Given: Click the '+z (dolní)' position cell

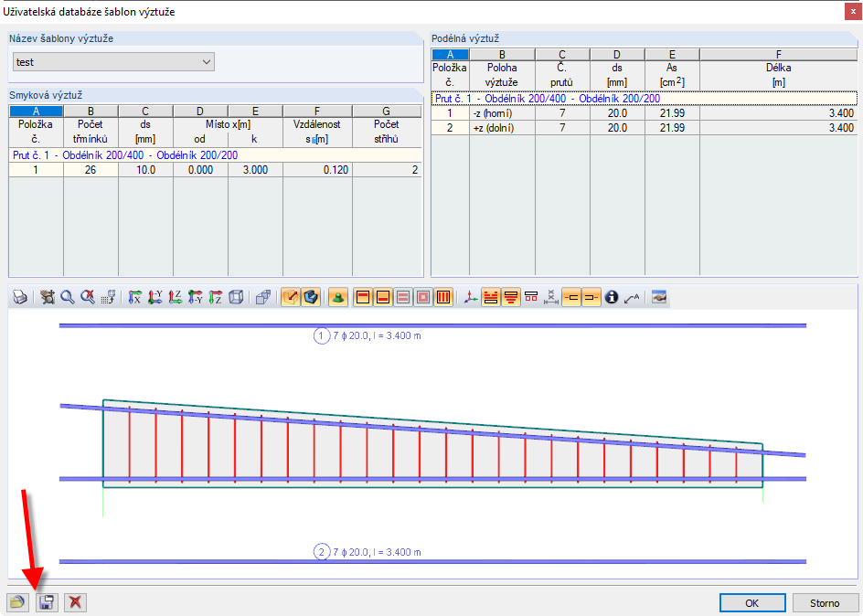Looking at the screenshot, I should click(502, 128).
